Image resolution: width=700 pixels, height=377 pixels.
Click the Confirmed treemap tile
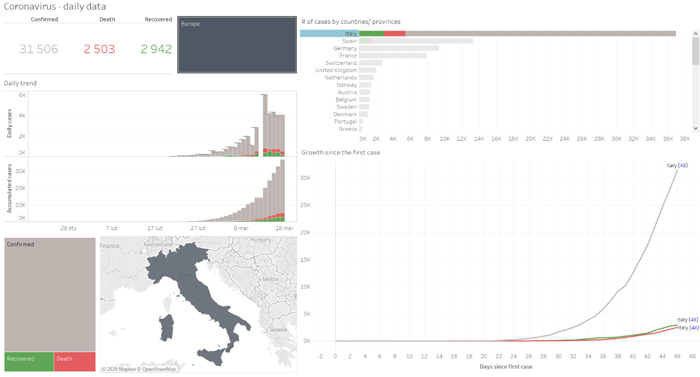click(x=50, y=294)
